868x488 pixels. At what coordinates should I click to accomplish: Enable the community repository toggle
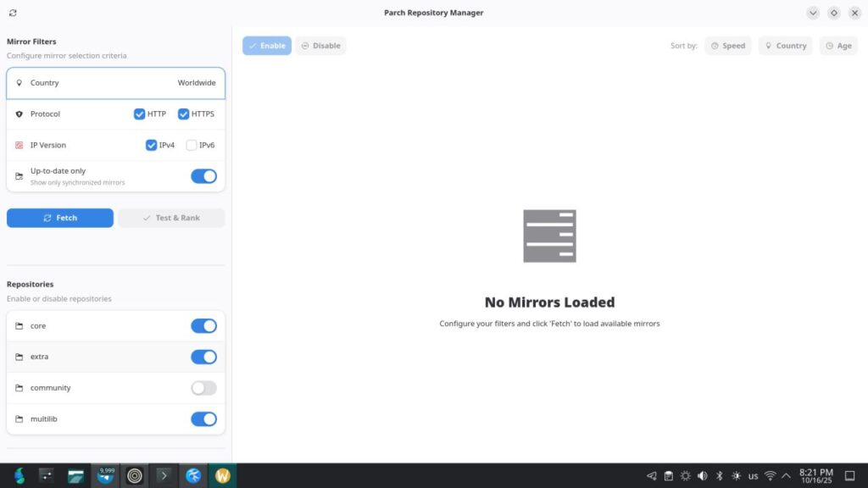tap(203, 388)
